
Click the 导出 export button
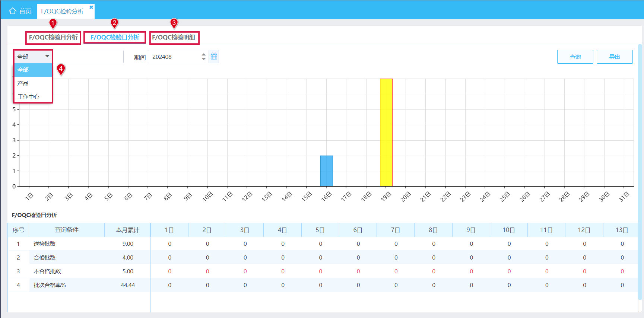coord(615,57)
